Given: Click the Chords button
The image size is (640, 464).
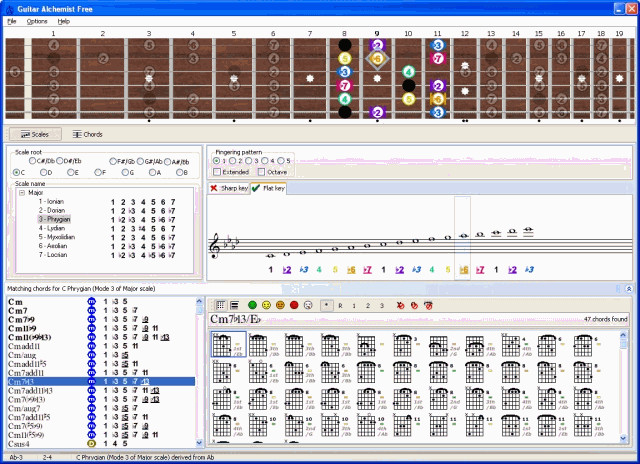Looking at the screenshot, I should (87, 134).
